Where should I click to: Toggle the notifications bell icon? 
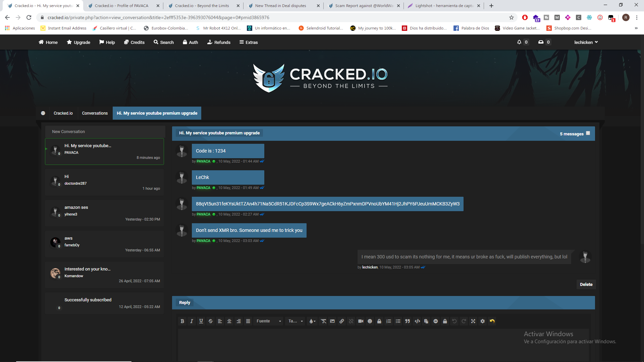point(519,42)
